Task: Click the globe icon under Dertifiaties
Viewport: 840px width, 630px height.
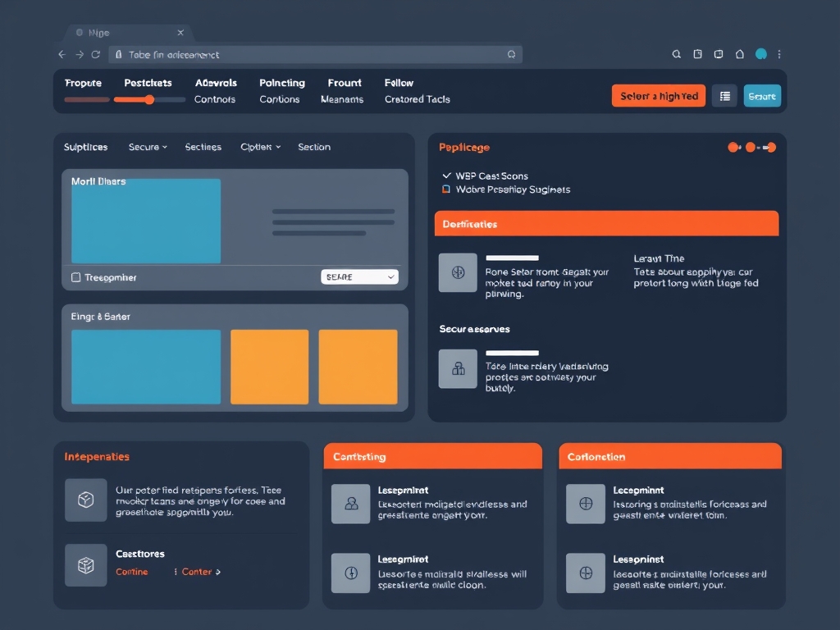Action: (x=458, y=272)
